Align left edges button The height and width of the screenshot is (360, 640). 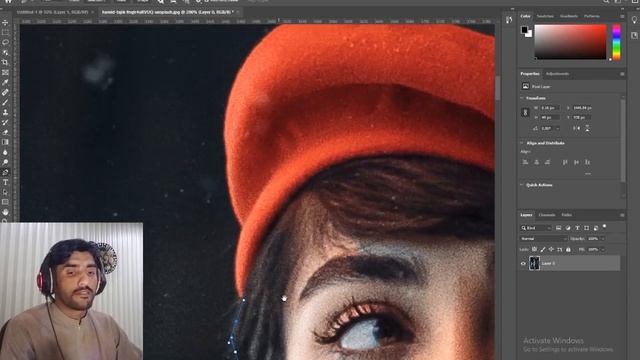point(525,162)
